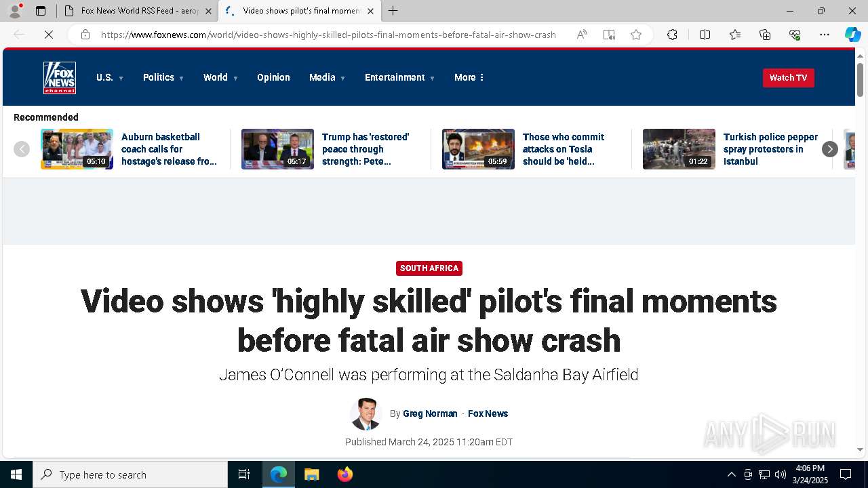Viewport: 868px width, 488px height.
Task: Open the Favorites list icon
Action: (x=735, y=35)
